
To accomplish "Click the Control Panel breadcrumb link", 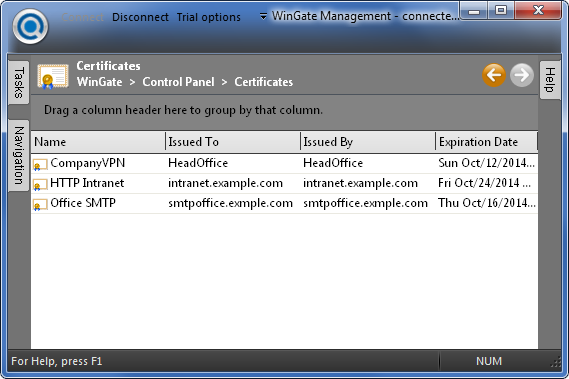I will click(178, 82).
